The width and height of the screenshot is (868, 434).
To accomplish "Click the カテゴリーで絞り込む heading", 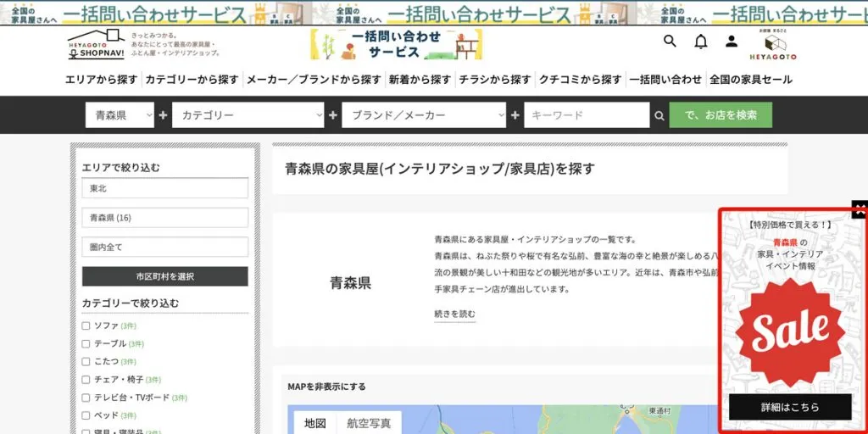I will [x=131, y=303].
